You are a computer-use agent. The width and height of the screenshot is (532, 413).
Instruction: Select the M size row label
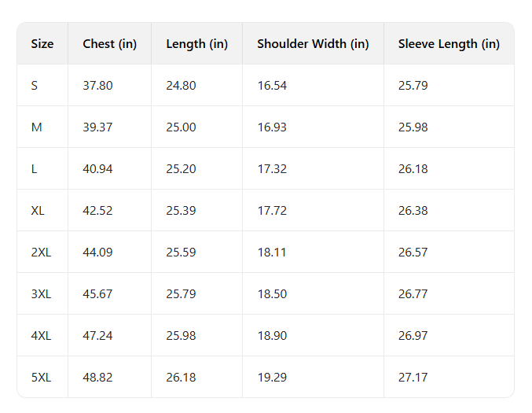pyautogui.click(x=37, y=127)
